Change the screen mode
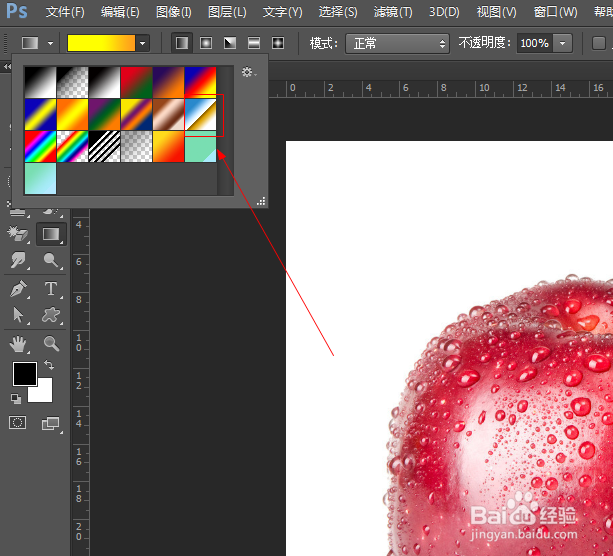This screenshot has width=613, height=556. pyautogui.click(x=51, y=423)
